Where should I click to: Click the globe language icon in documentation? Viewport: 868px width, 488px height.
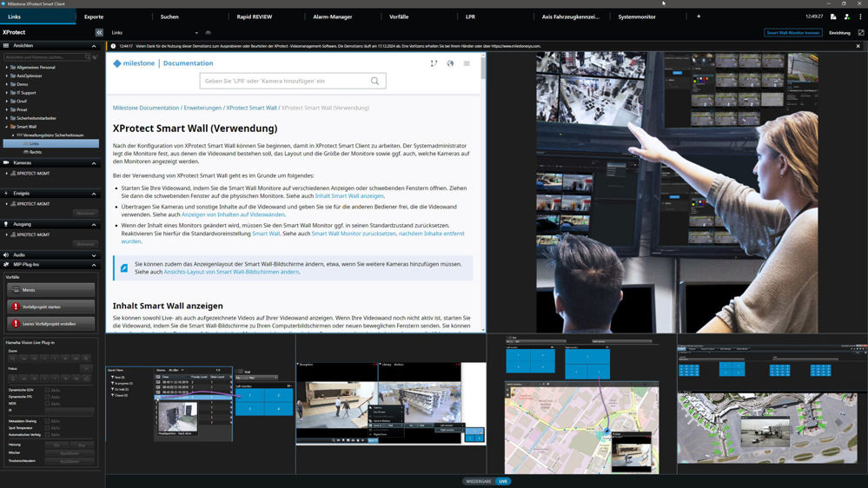[x=450, y=63]
